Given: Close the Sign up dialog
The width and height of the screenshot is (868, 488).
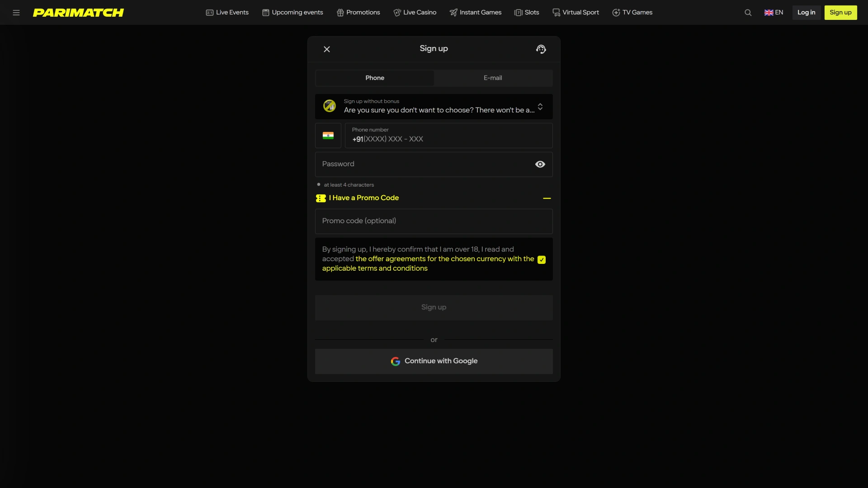Looking at the screenshot, I should [x=327, y=49].
